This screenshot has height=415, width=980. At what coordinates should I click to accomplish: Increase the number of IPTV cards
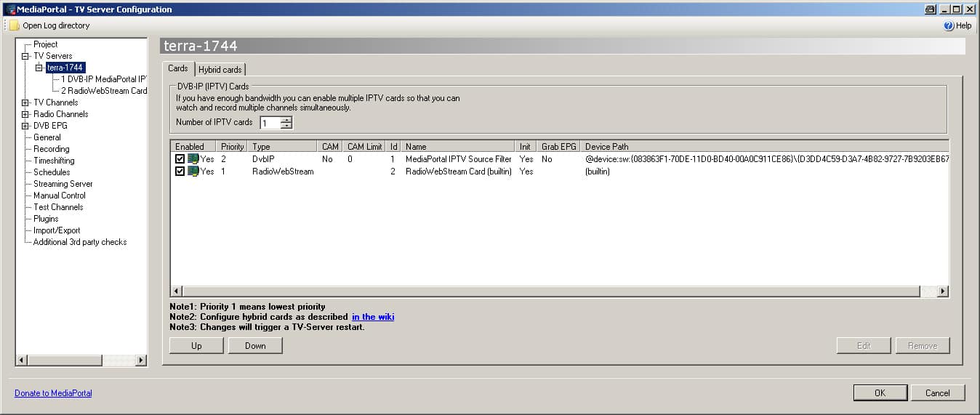pos(286,120)
